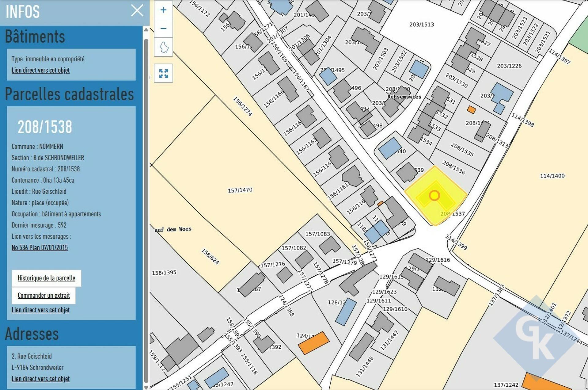Zoom in with the plus button
The width and height of the screenshot is (588, 390).
point(163,10)
